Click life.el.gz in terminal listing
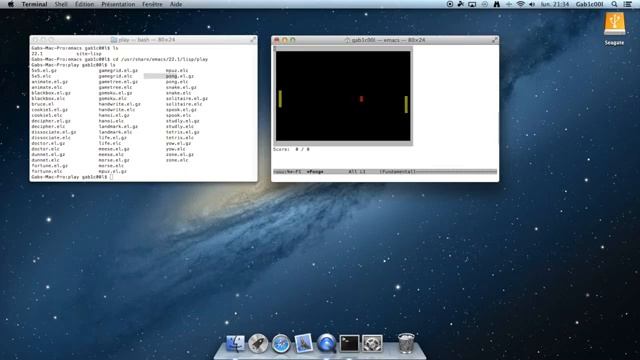The image size is (640, 360). coord(112,138)
